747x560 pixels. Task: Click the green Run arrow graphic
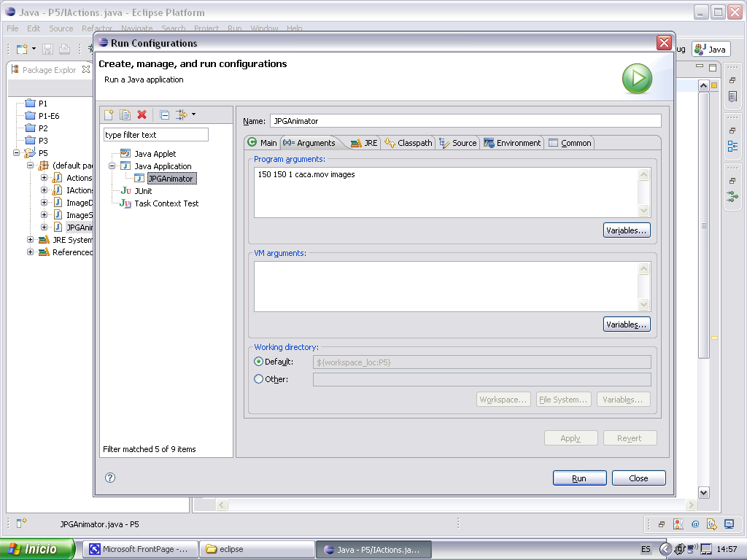pyautogui.click(x=637, y=79)
